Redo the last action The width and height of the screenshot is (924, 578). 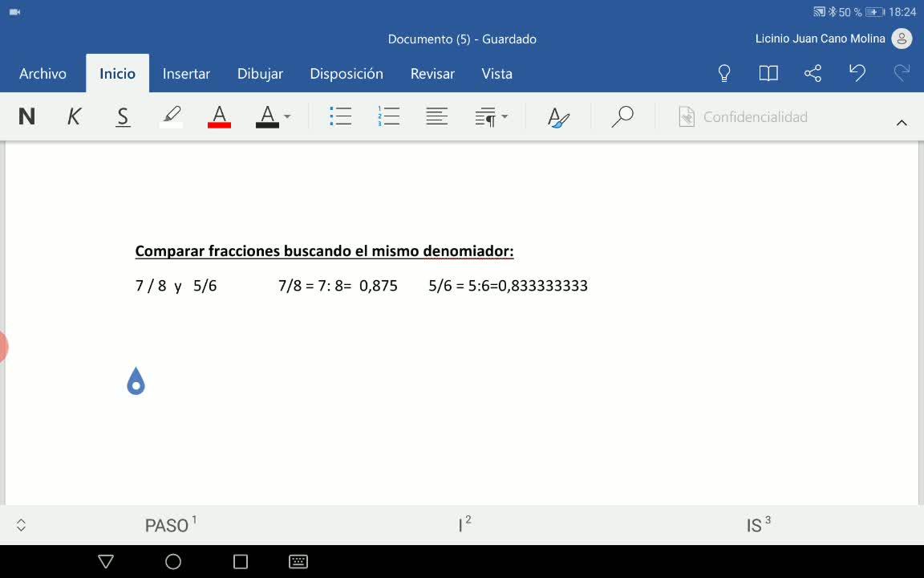[x=902, y=72]
